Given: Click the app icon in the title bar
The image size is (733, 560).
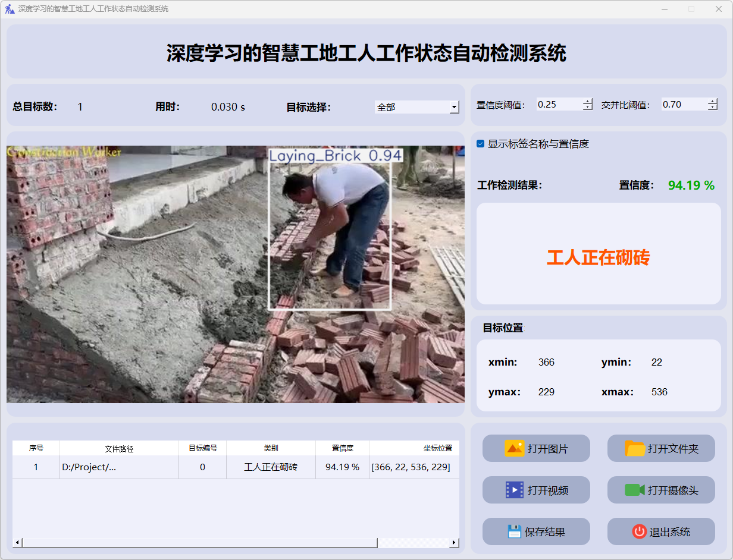Looking at the screenshot, I should pyautogui.click(x=10, y=9).
